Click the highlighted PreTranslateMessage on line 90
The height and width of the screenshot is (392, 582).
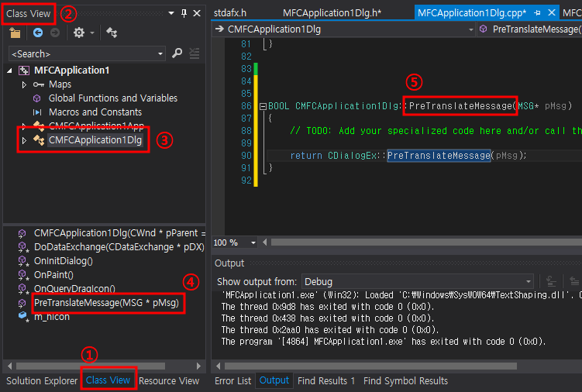click(x=439, y=156)
